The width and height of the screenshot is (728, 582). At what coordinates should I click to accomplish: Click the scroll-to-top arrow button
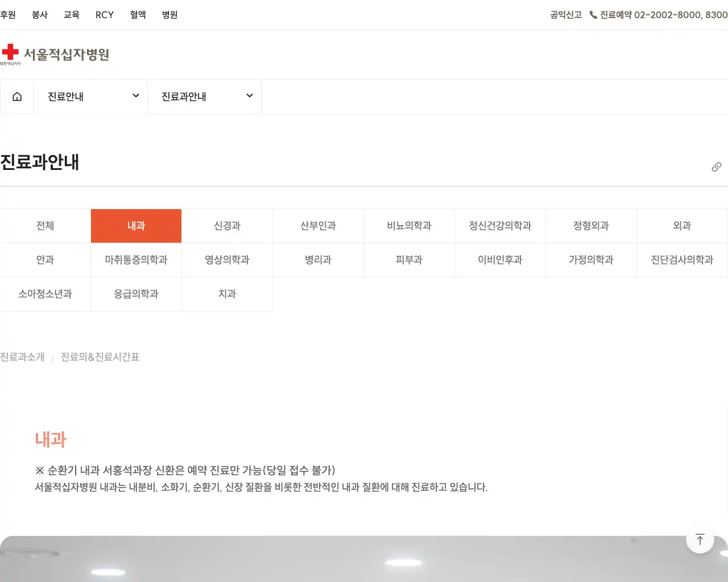click(700, 539)
